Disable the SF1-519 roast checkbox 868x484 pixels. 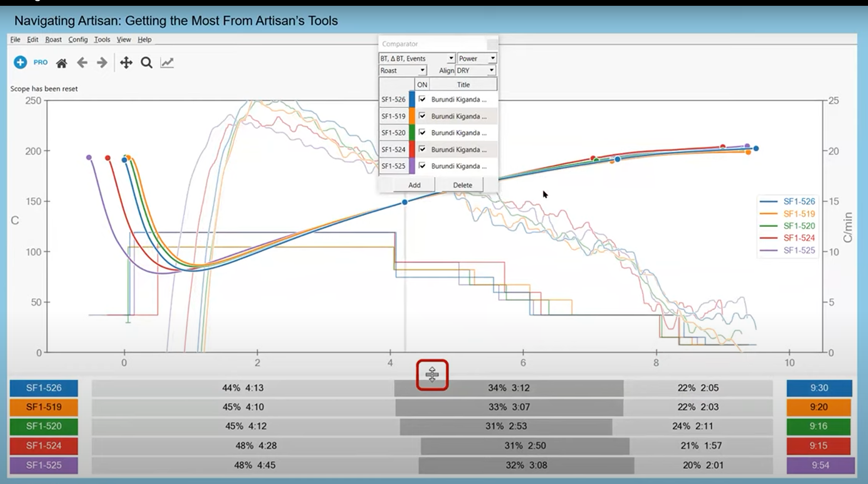[x=421, y=116]
